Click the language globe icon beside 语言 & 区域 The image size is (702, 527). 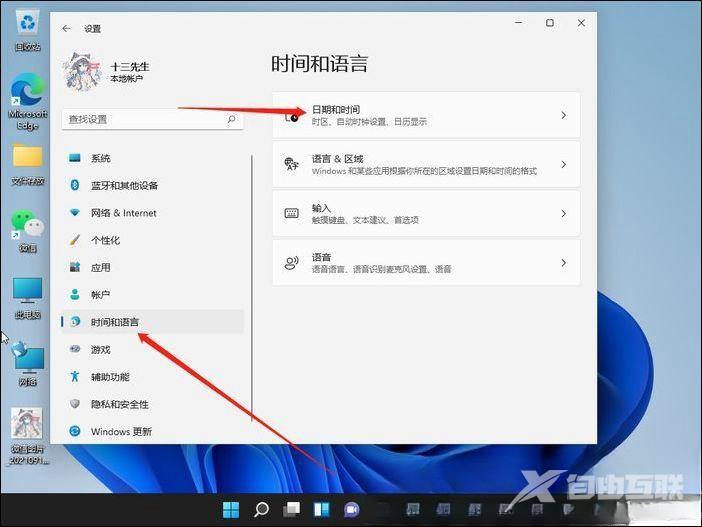(x=291, y=164)
